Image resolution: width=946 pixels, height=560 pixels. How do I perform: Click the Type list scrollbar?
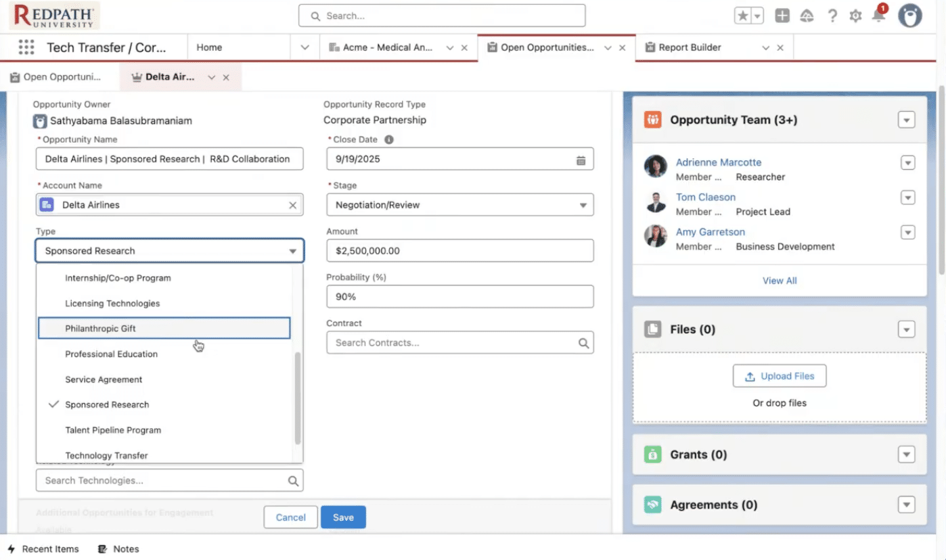tap(298, 399)
